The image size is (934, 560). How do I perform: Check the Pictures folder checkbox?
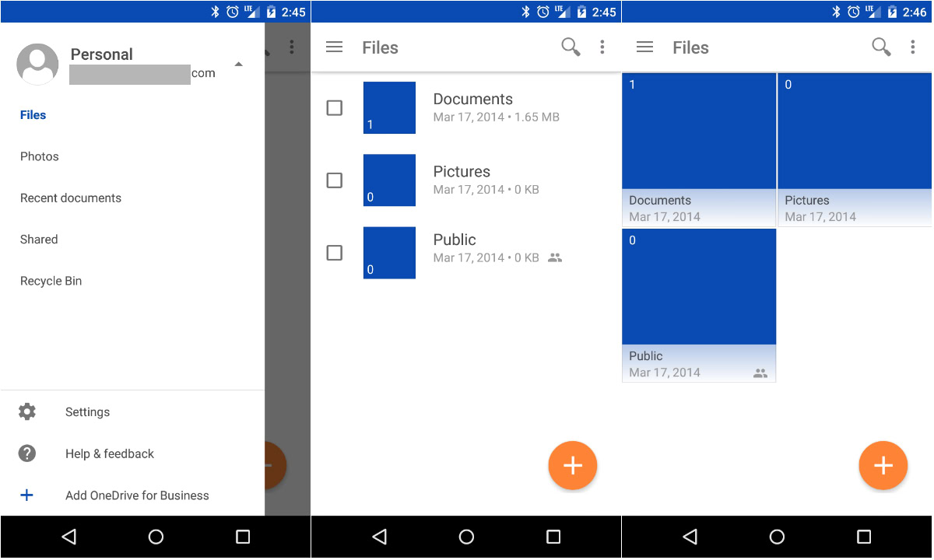(334, 180)
